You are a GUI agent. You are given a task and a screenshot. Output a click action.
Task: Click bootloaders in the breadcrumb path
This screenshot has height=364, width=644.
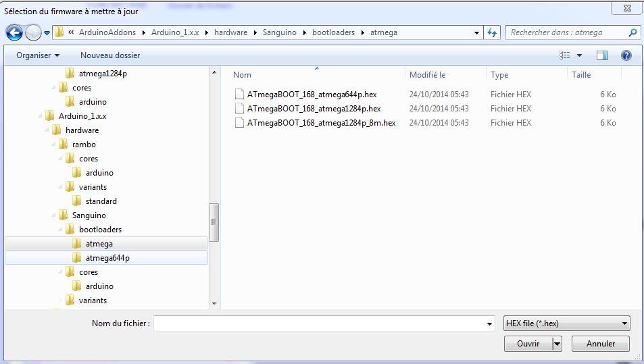pos(333,32)
